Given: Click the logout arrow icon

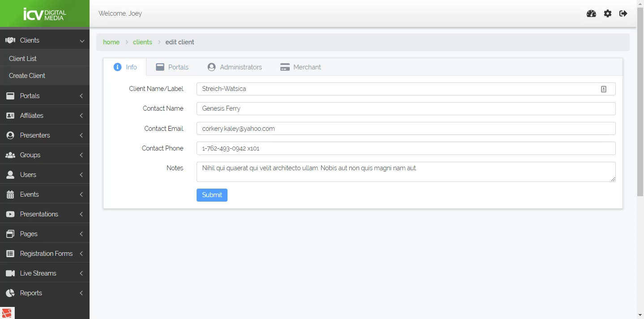Looking at the screenshot, I should tap(623, 13).
